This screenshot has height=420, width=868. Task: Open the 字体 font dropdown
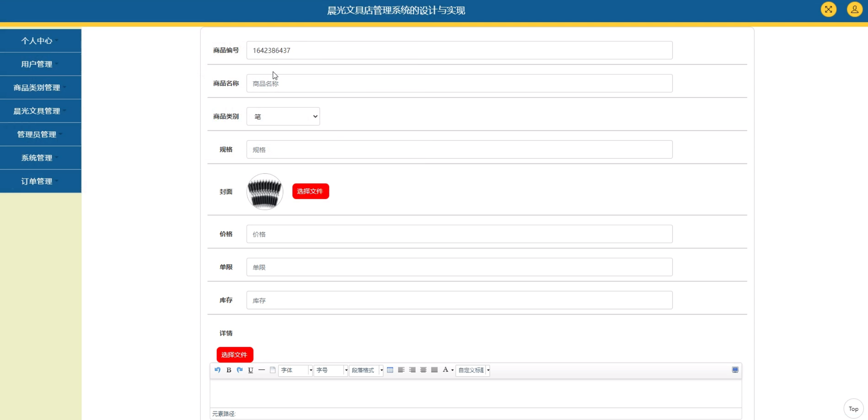coord(295,370)
